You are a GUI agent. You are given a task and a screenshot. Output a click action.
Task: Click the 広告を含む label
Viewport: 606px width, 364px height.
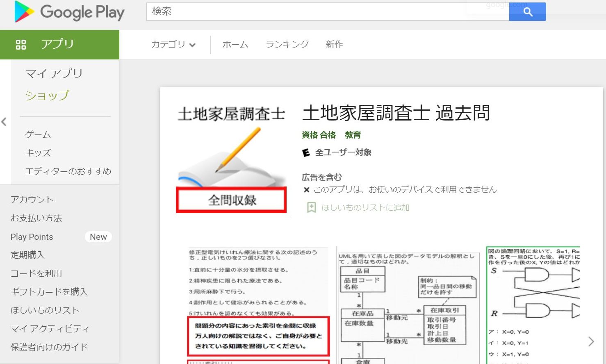(322, 177)
